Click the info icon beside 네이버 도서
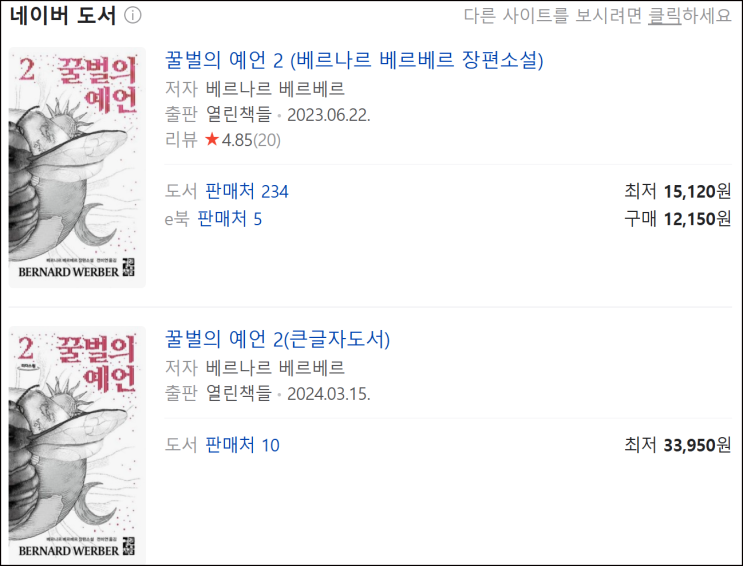 [133, 16]
